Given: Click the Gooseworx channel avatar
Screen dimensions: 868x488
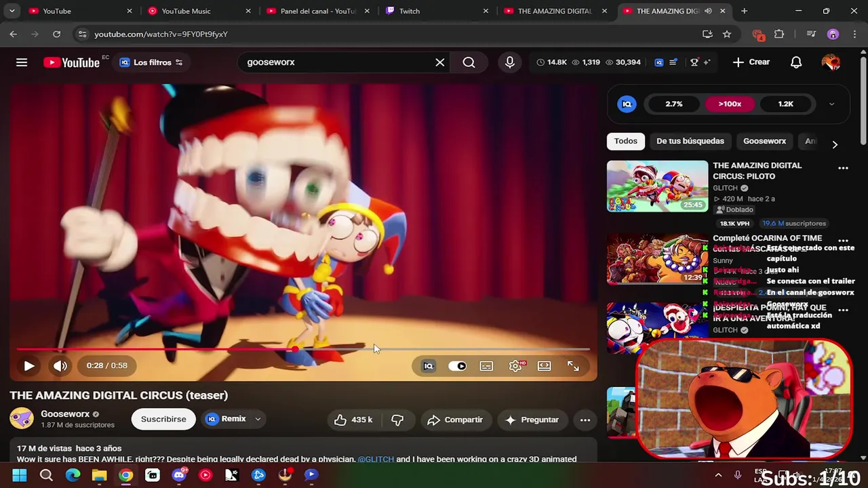Looking at the screenshot, I should coord(22,419).
